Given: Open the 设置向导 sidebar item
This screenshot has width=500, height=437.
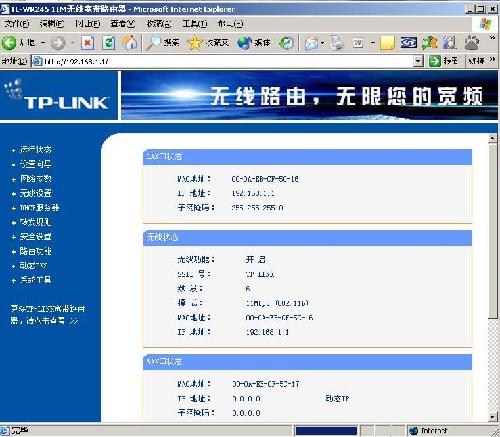Looking at the screenshot, I should pyautogui.click(x=35, y=164).
